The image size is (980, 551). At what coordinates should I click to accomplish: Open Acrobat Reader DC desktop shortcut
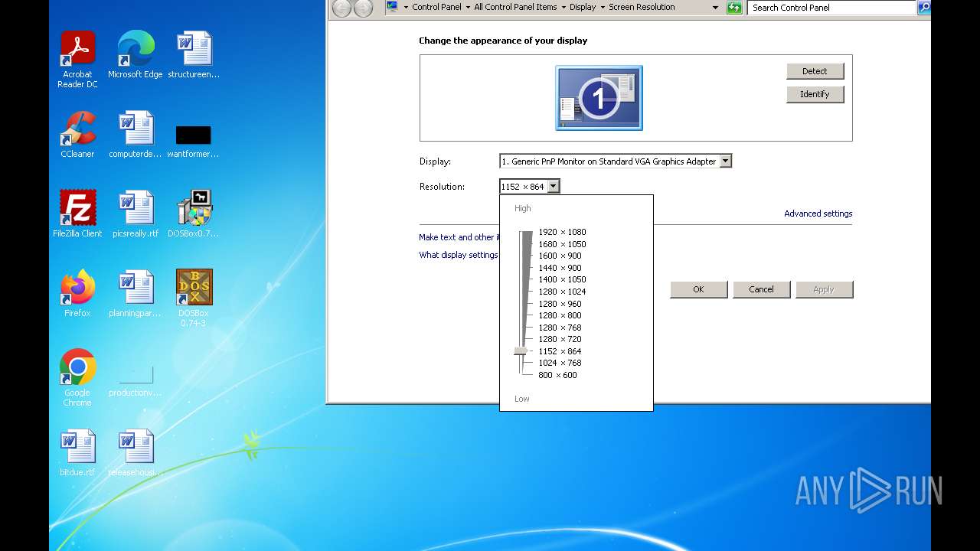click(77, 59)
